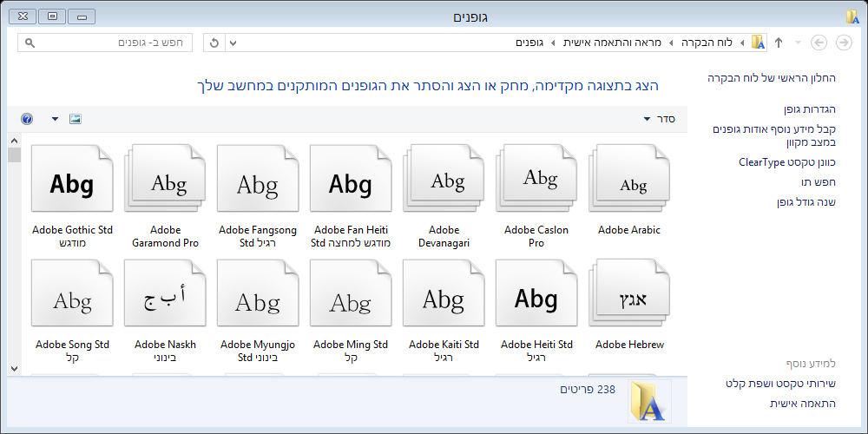Go up one level with the up arrow
The width and height of the screenshot is (868, 434).
(779, 43)
